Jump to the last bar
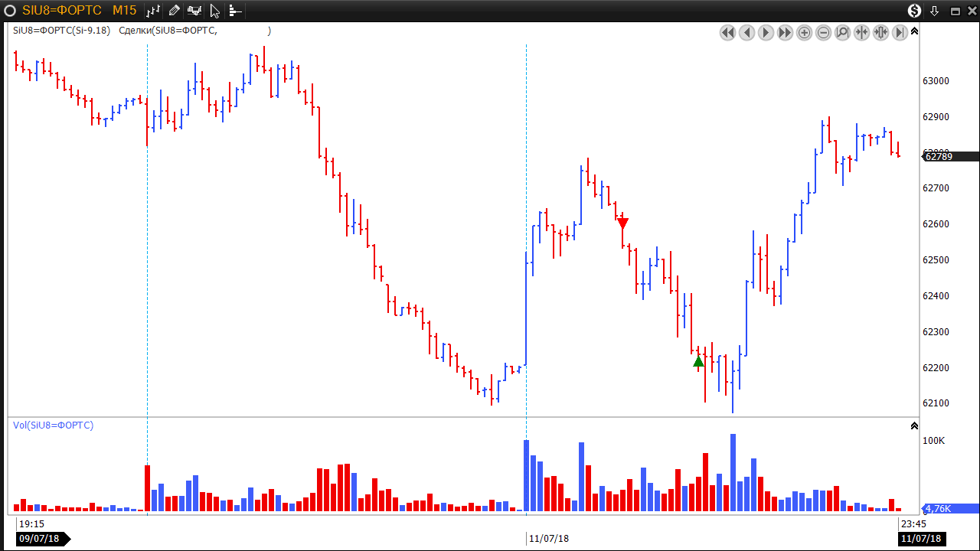The image size is (980, 551). point(900,32)
